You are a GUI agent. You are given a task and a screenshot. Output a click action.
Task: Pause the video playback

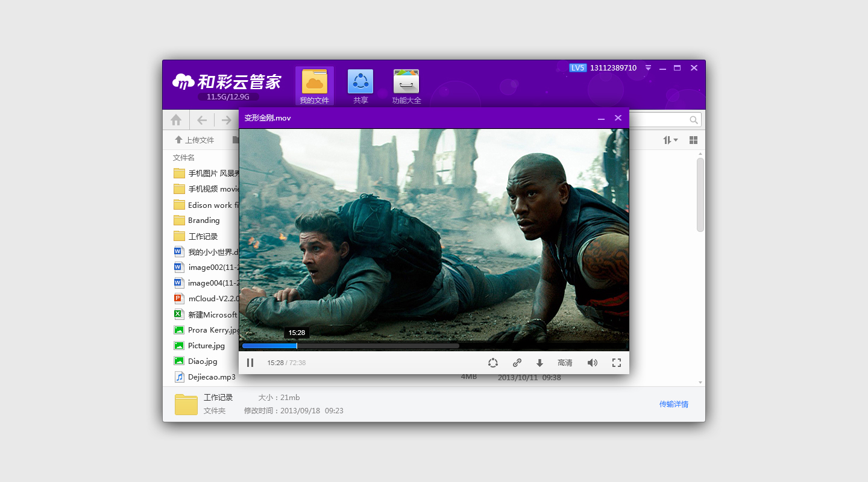coord(250,363)
